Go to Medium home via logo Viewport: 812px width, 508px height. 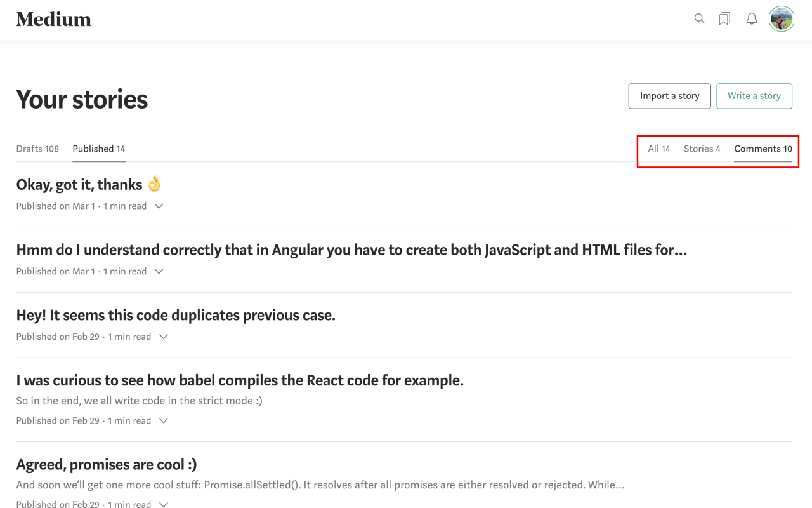54,20
